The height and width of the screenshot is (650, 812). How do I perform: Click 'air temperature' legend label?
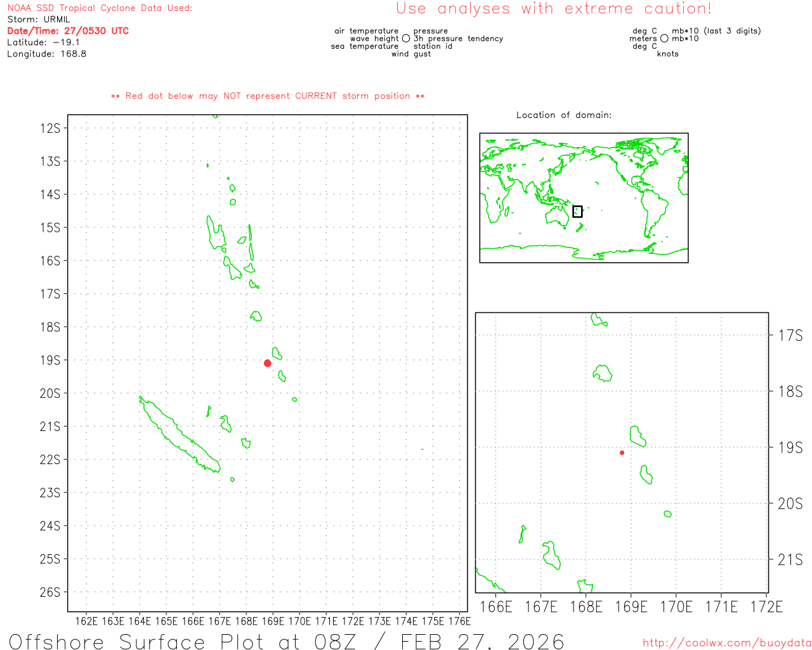pyautogui.click(x=367, y=31)
